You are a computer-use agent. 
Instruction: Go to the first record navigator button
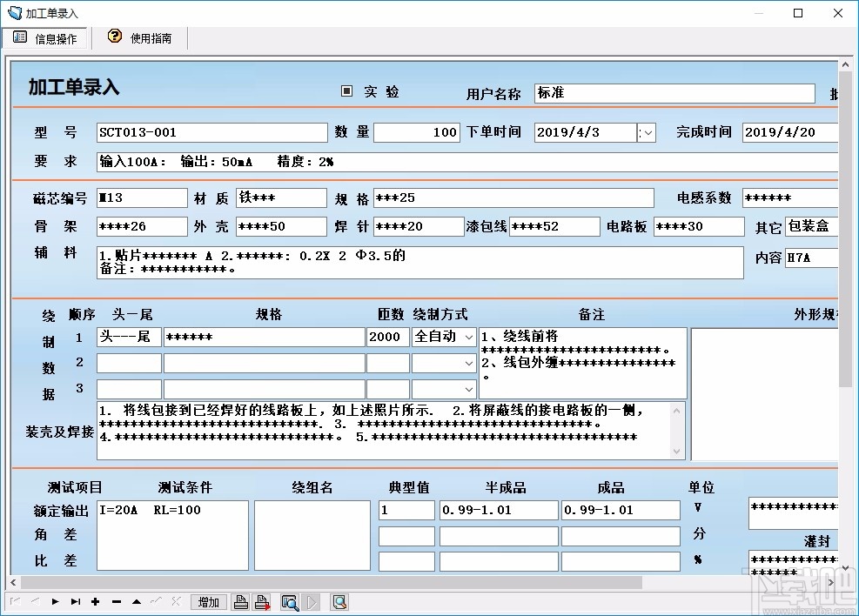tap(15, 602)
